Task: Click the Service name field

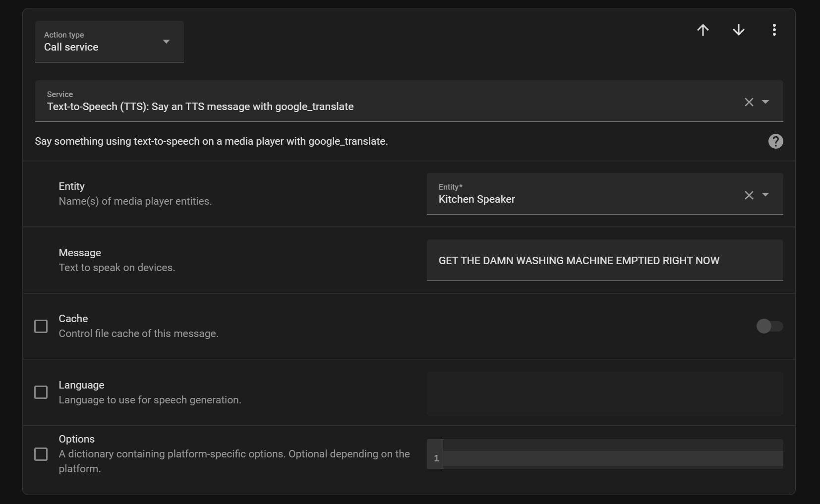Action: pyautogui.click(x=347, y=107)
